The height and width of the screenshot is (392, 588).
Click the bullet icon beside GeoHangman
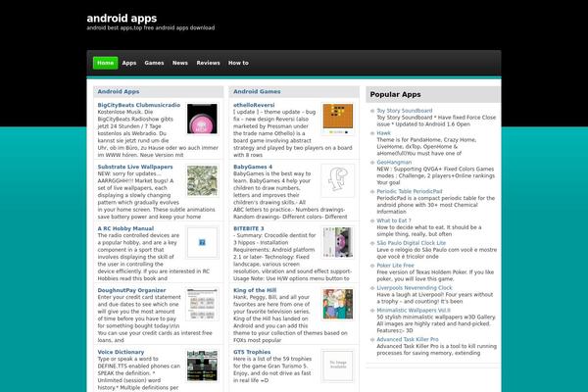(372, 163)
